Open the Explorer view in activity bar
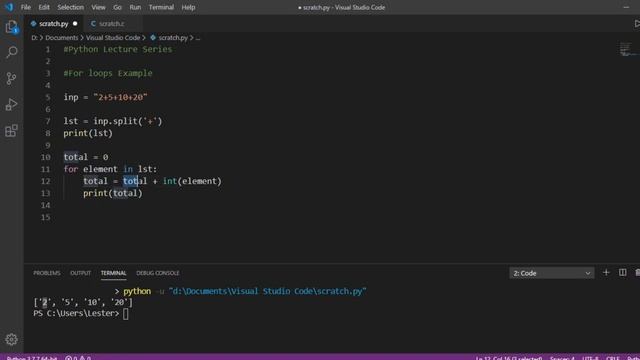 [x=11, y=27]
